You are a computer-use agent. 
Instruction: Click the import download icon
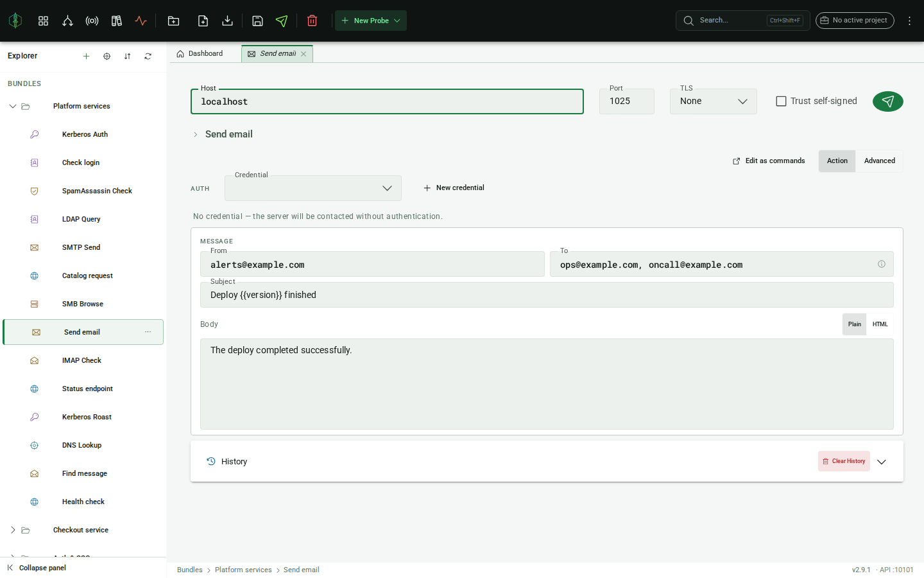click(x=227, y=21)
